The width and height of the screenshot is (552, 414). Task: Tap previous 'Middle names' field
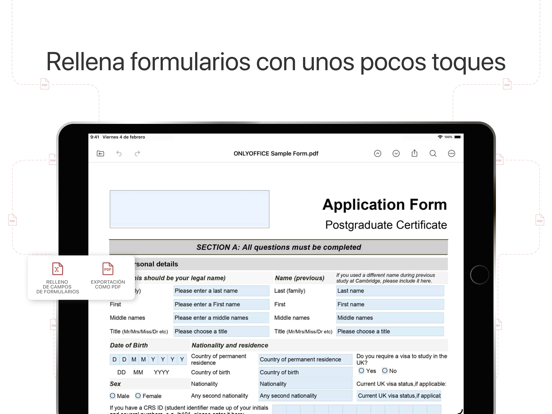click(x=390, y=318)
